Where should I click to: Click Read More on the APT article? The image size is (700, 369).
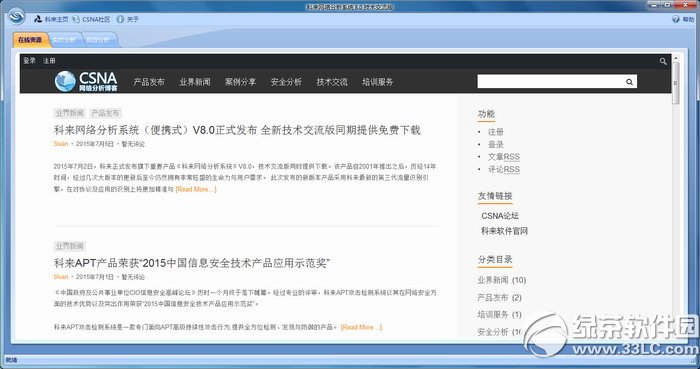point(361,328)
